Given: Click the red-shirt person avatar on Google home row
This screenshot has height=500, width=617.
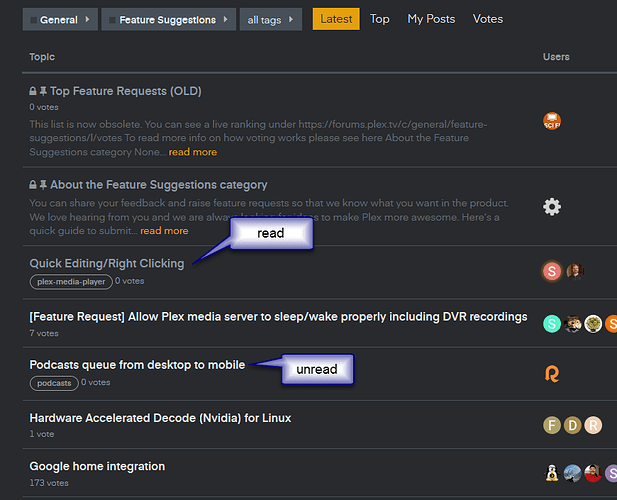Looking at the screenshot, I should (593, 473).
